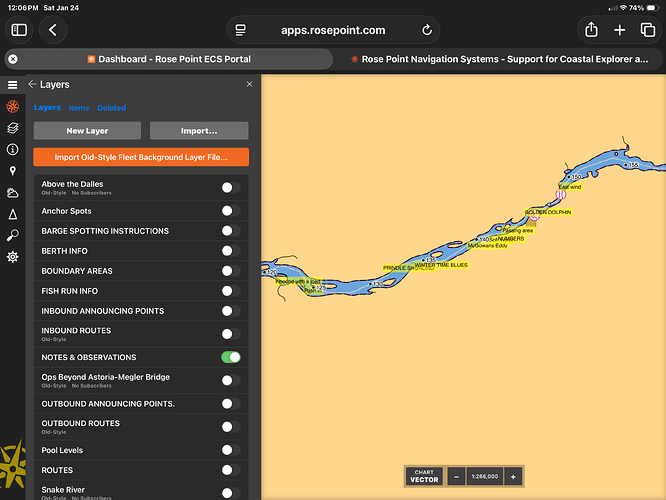666x500 pixels.
Task: Open the 1:266,000 chart scale selector
Action: [484, 477]
